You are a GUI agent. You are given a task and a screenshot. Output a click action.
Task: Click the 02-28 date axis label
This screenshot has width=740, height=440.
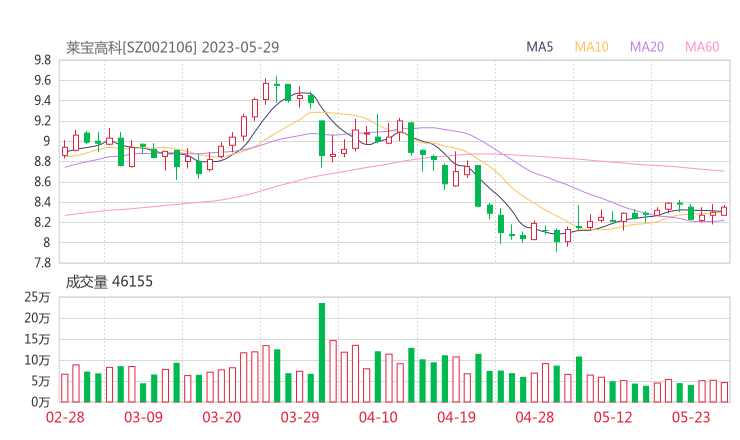(x=65, y=417)
